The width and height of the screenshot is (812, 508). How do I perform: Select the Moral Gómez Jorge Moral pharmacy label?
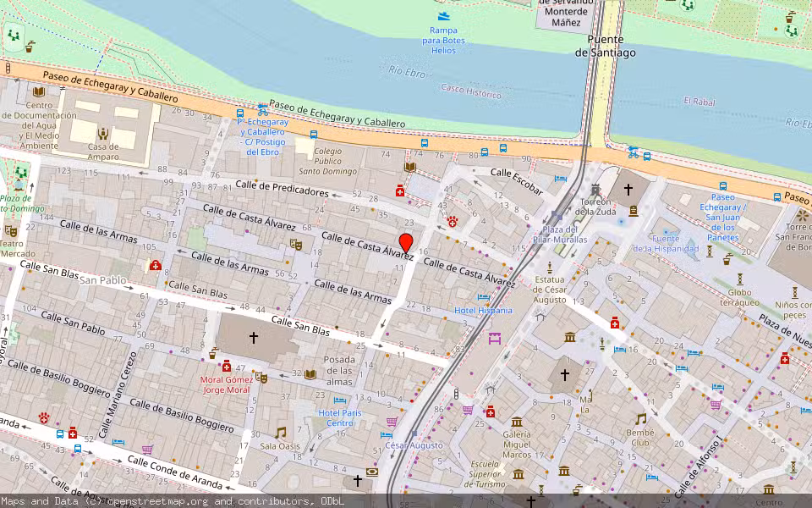pos(227,384)
